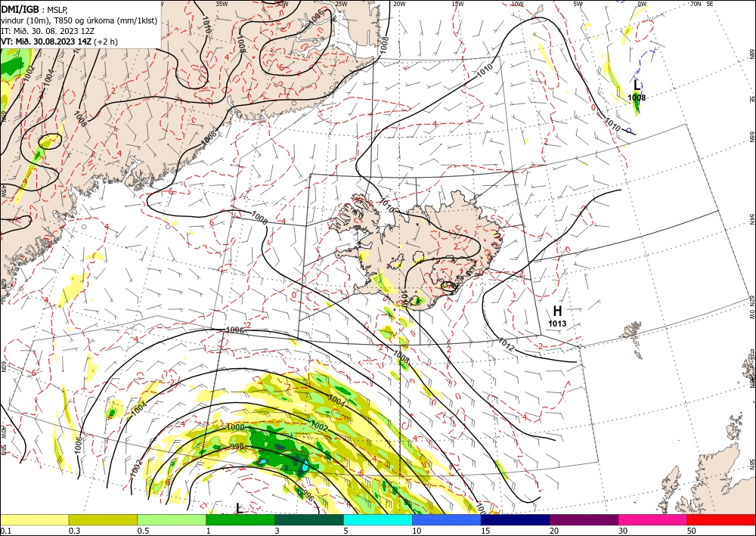Click the legend value "50"

click(692, 531)
